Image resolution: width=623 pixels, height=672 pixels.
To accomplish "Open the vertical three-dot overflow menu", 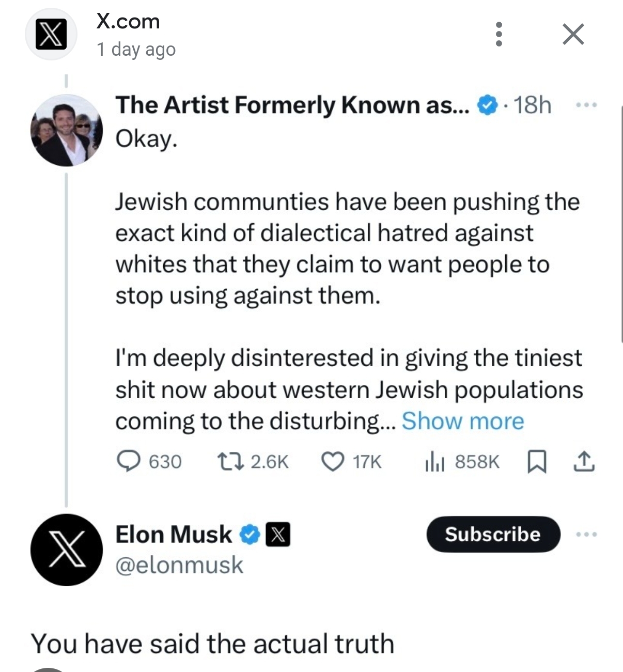I will click(499, 34).
